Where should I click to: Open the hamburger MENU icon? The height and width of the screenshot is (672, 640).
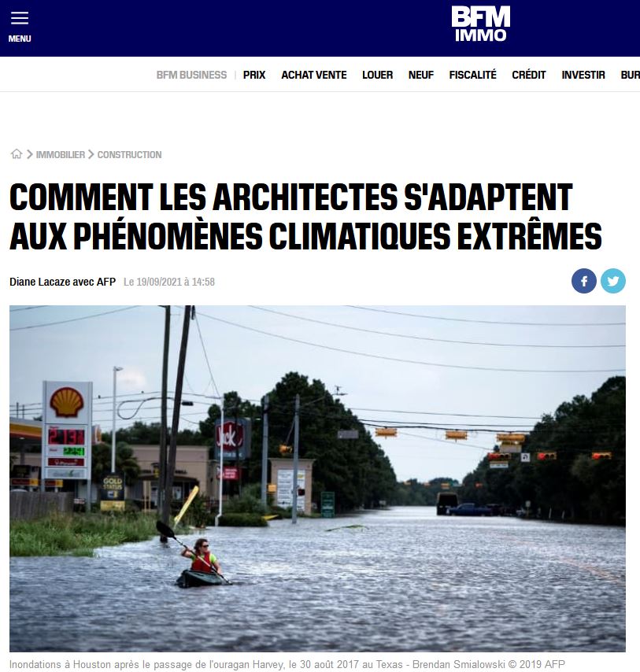click(x=20, y=27)
